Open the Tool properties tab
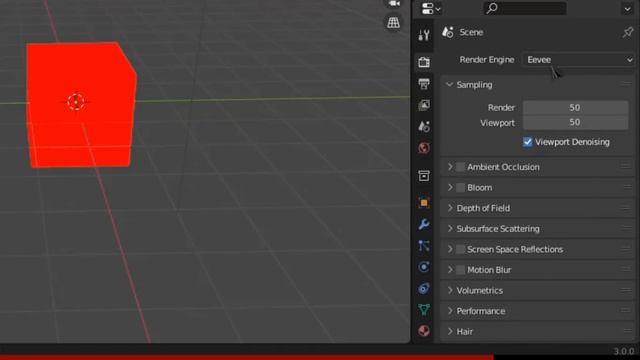The height and width of the screenshot is (360, 640). [x=424, y=35]
